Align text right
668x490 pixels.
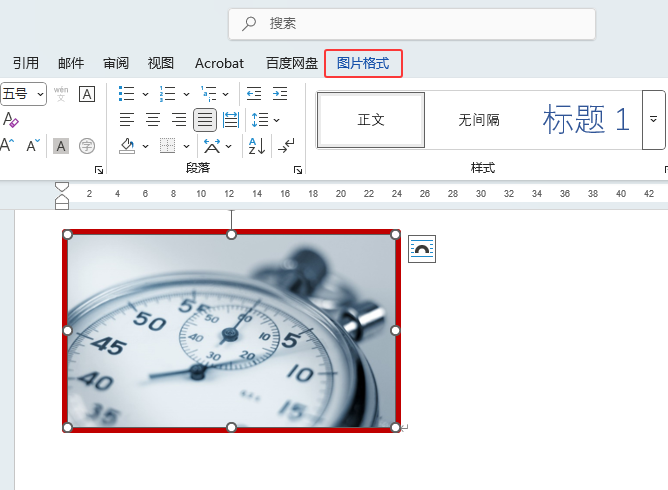coord(179,120)
